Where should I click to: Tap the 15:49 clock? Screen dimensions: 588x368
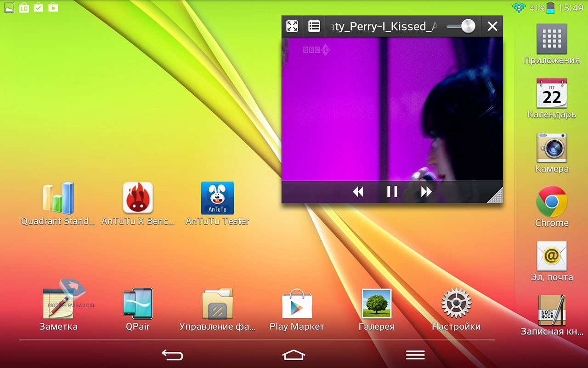pyautogui.click(x=571, y=8)
